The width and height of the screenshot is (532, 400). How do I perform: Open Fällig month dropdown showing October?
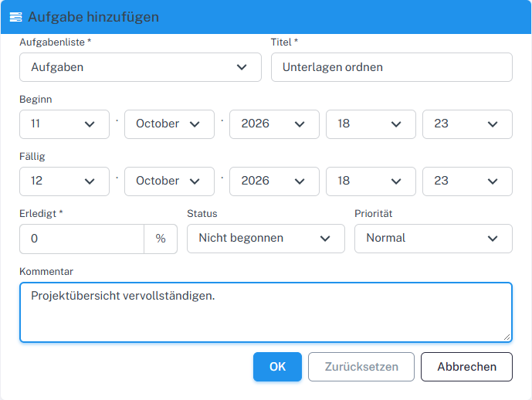(169, 181)
